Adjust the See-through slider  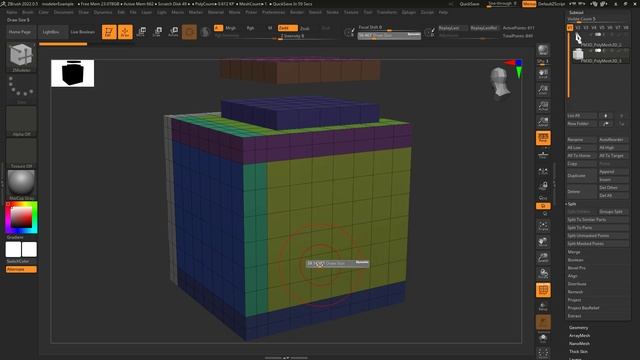[502, 4]
